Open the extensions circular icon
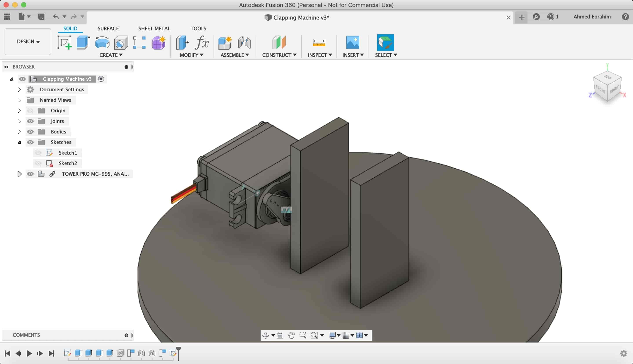633x364 pixels. click(536, 17)
